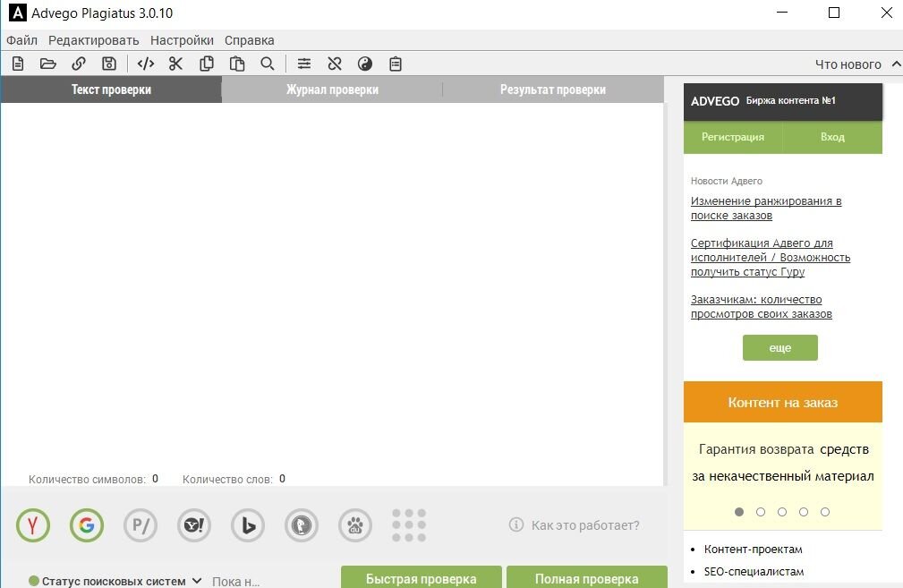The height and width of the screenshot is (588, 903).
Task: Collapse the Что нового panel chevron
Action: [896, 64]
